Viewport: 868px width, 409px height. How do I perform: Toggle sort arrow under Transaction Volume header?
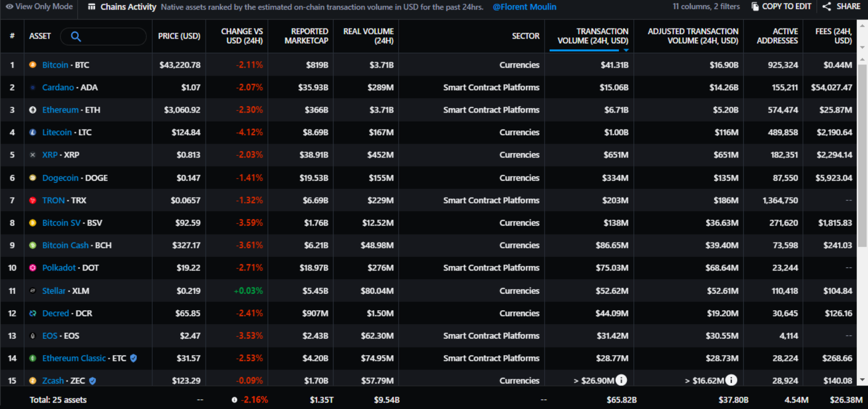tap(626, 50)
